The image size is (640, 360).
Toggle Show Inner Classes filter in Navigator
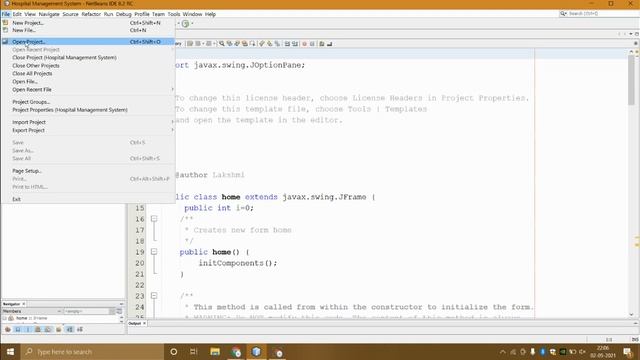click(48, 329)
